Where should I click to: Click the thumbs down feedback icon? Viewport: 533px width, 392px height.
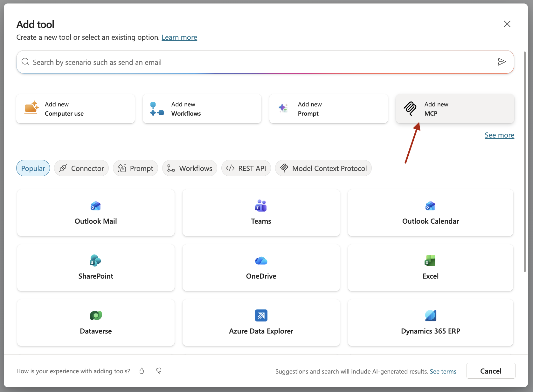(x=159, y=371)
